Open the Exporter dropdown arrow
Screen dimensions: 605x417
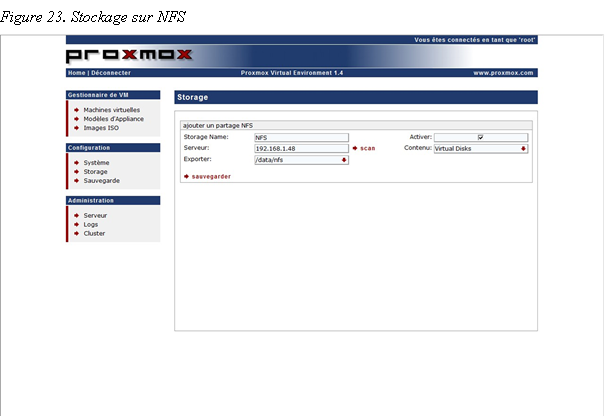pyautogui.click(x=344, y=160)
